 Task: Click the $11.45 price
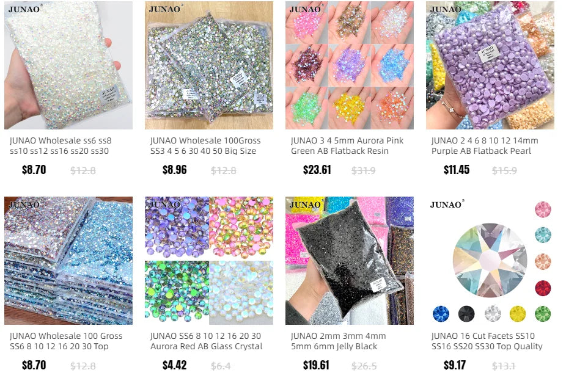[457, 170]
